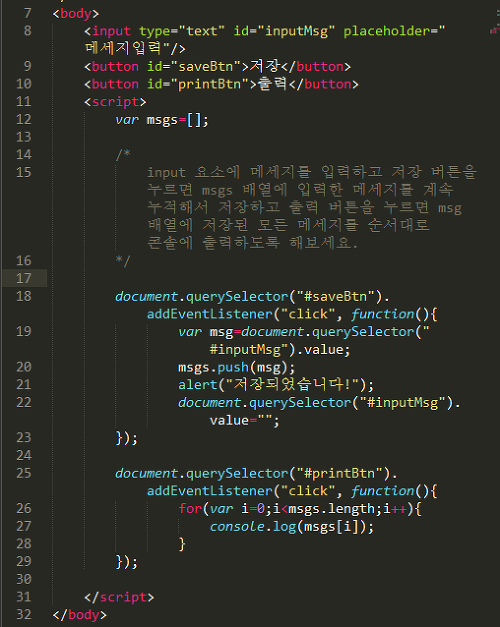
Task: Click the var msgs=[]; declaration
Action: (162, 120)
